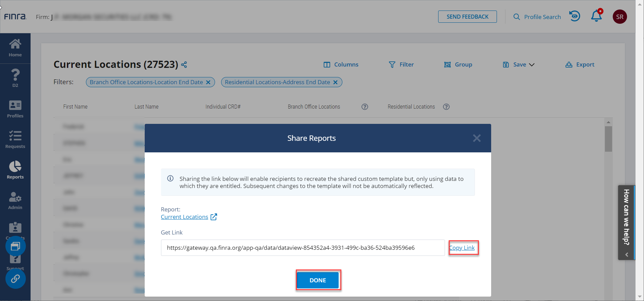Click the blue chain link floating button
This screenshot has height=301, width=644.
15,279
